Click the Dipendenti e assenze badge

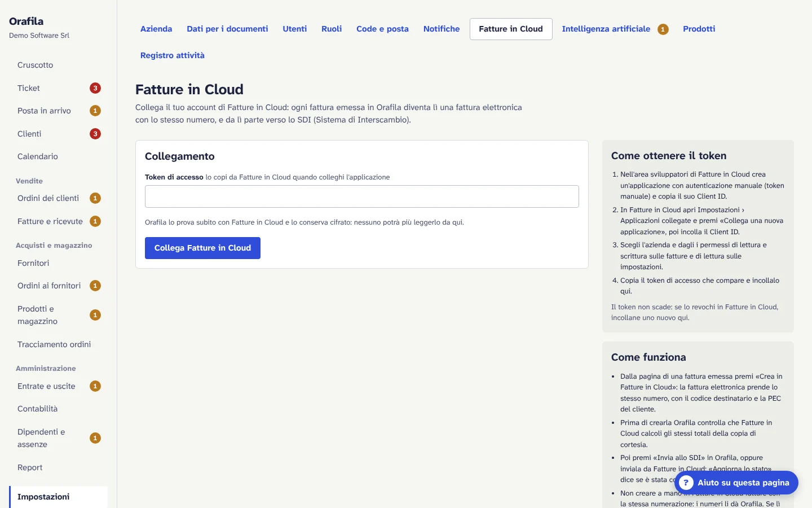[x=95, y=438]
